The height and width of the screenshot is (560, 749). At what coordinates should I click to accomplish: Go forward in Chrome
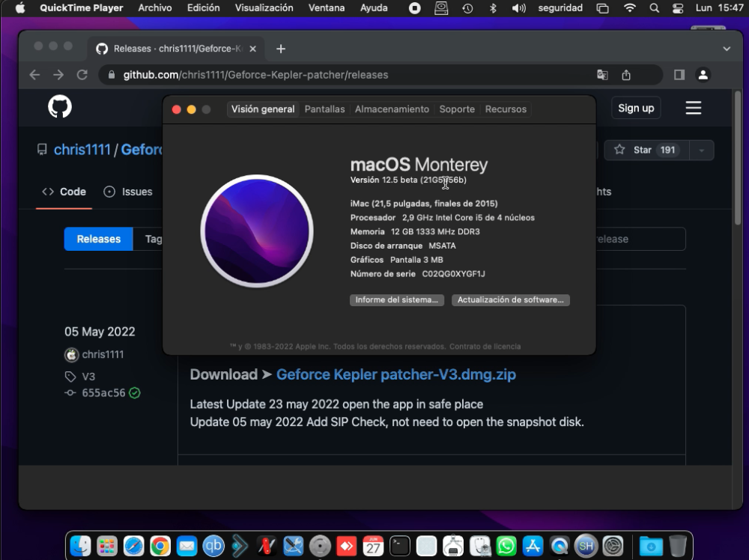58,75
